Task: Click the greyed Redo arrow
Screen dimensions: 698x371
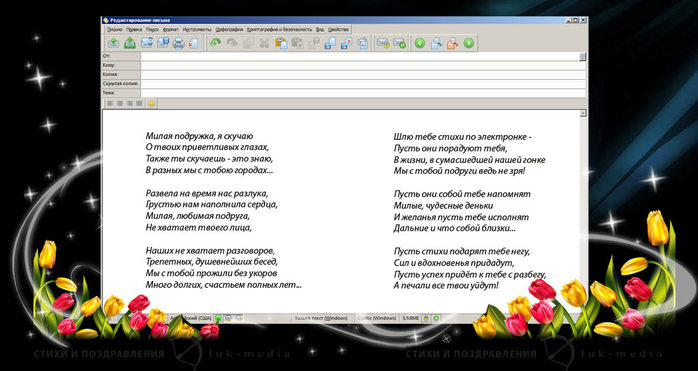Action: tap(232, 43)
